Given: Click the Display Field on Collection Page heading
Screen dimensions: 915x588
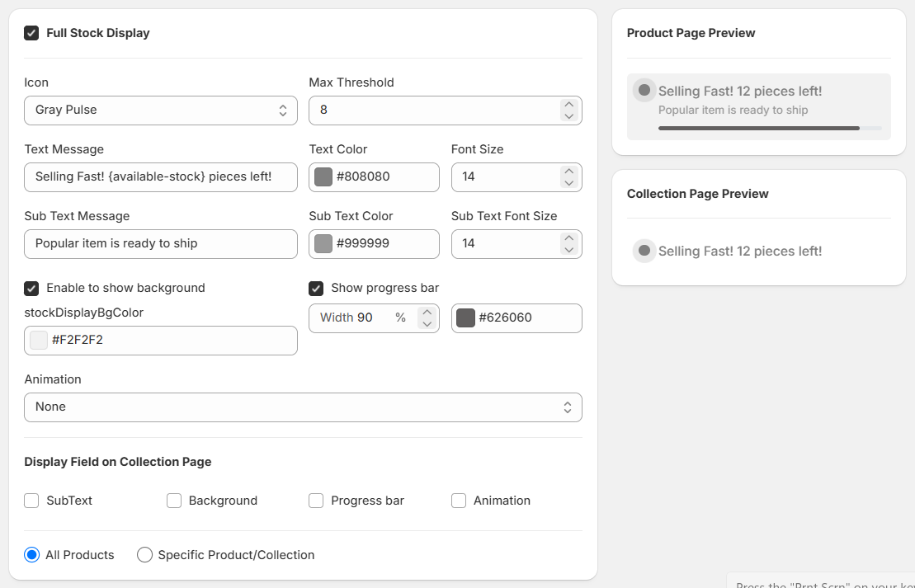Looking at the screenshot, I should click(118, 462).
